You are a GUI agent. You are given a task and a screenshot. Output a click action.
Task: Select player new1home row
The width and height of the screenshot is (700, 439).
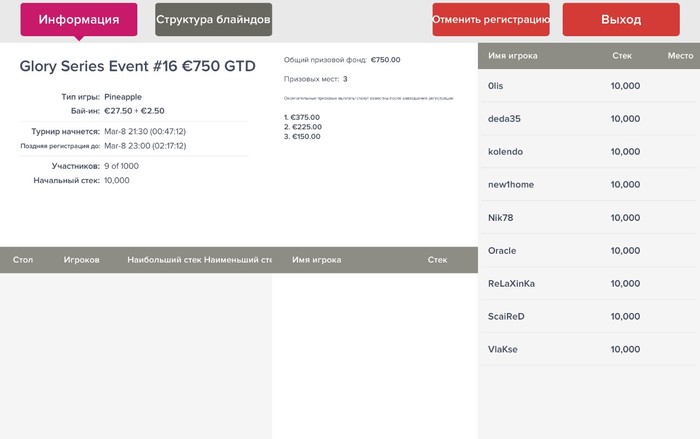tap(590, 184)
